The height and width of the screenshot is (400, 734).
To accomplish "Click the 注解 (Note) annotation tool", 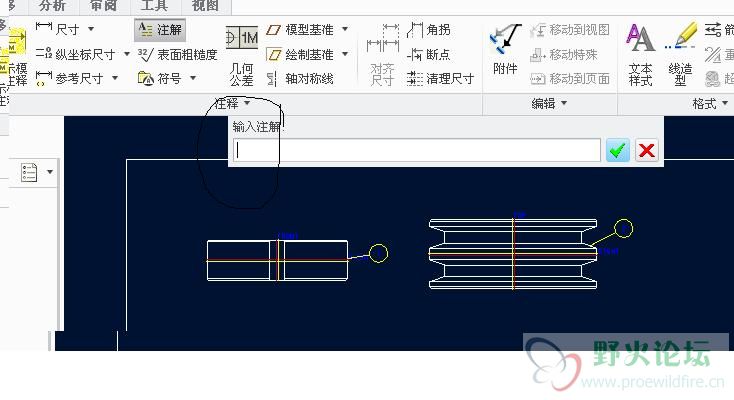I will coord(160,30).
